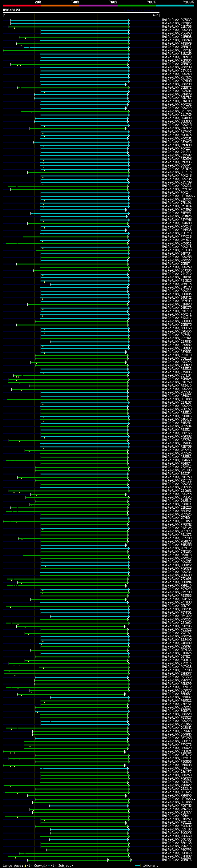Select hit UniRef100_Q5ENT0
197x868 pixels.
177,64
